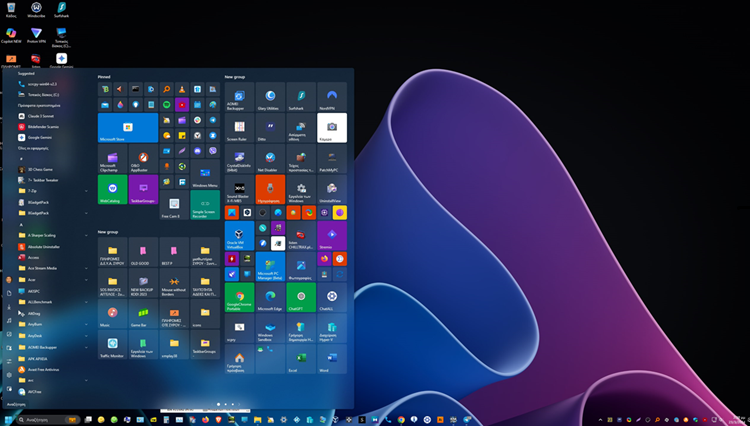The width and height of the screenshot is (750, 426).
Task: Open the Music tile
Action: click(112, 313)
